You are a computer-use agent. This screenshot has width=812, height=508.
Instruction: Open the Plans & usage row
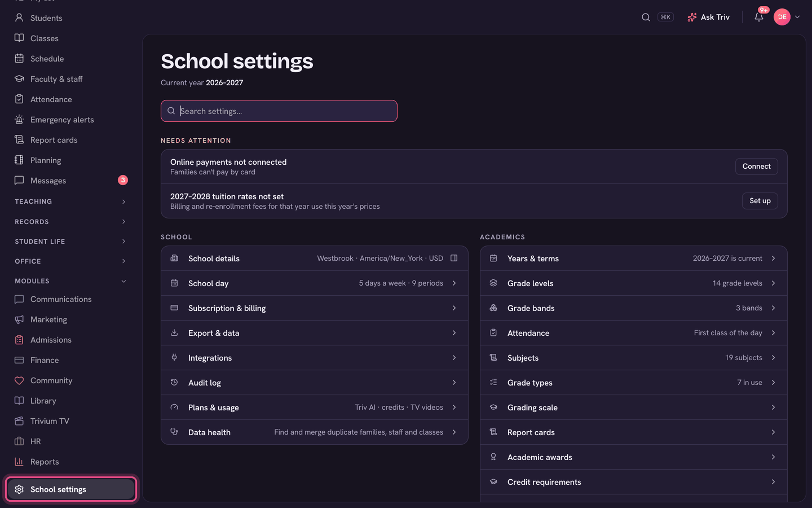tap(315, 408)
